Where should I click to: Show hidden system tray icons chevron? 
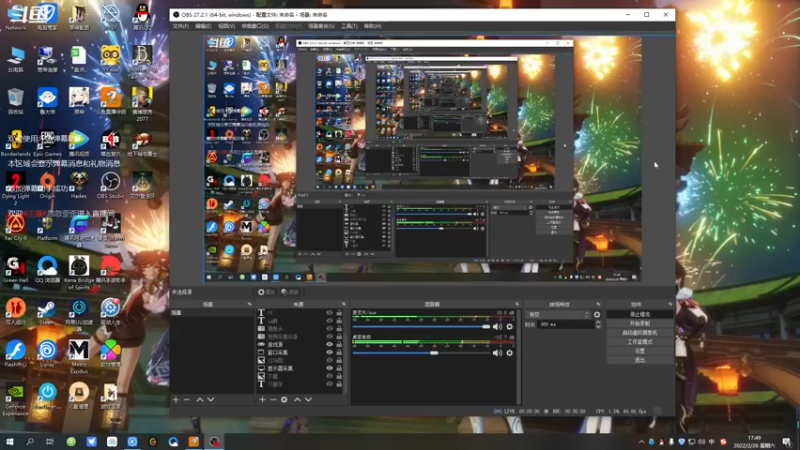(641, 442)
